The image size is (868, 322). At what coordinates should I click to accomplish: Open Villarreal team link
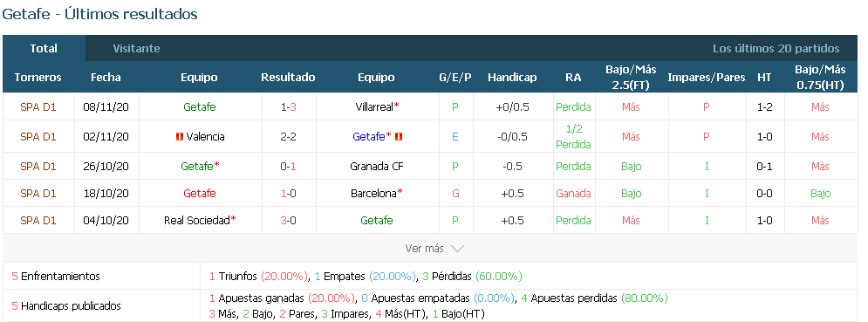tap(374, 107)
